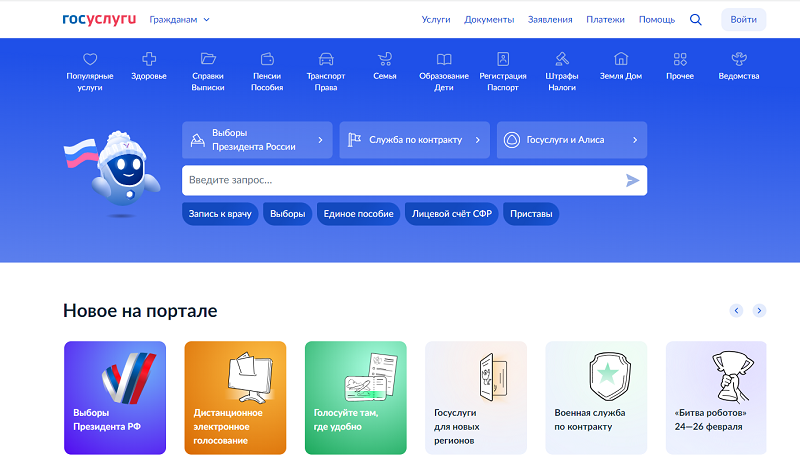Viewport: 800px width, 476px height.
Task: Select the Запись к врачу quick chip
Action: point(220,214)
